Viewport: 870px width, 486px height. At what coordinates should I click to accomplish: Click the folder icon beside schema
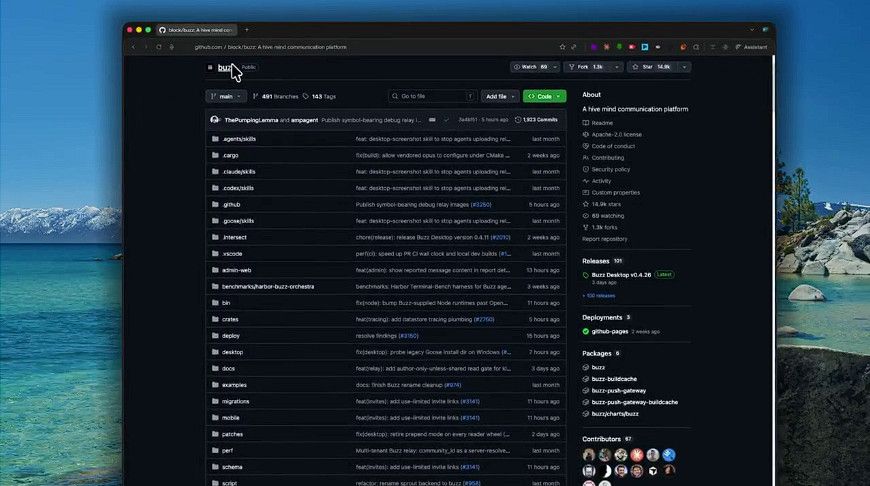(x=215, y=467)
